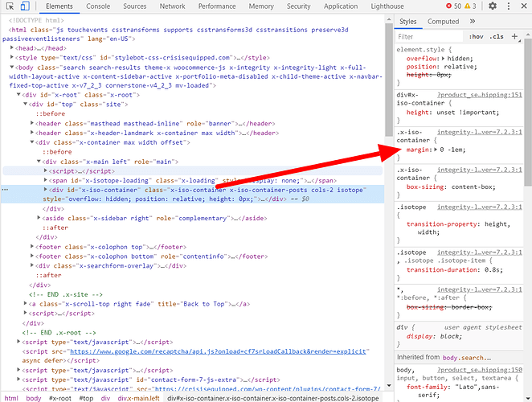Expand the head element node
532x402 pixels.
(12, 48)
